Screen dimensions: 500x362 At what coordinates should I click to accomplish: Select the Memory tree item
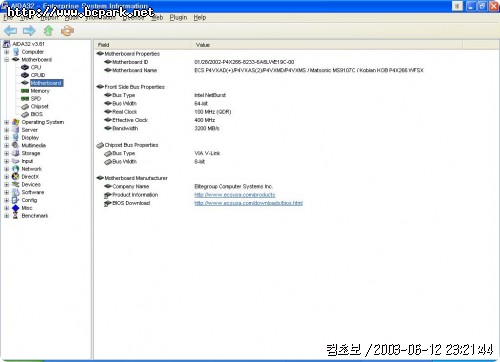(40, 91)
